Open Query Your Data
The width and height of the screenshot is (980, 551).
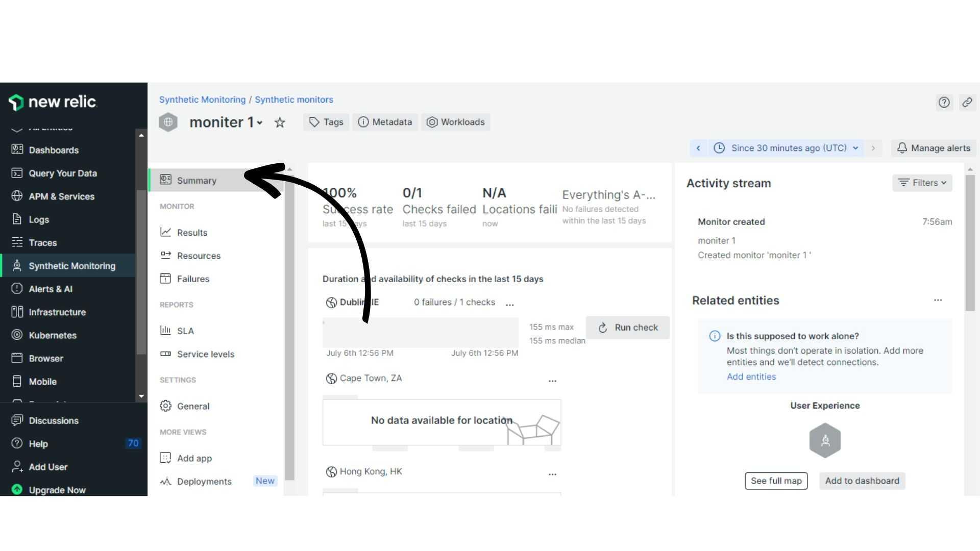(x=63, y=173)
